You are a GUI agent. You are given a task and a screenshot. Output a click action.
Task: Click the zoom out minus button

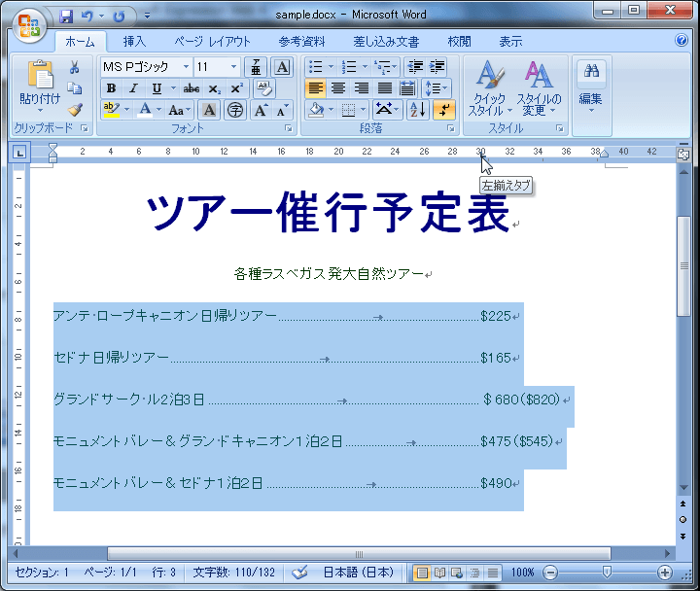[x=550, y=573]
